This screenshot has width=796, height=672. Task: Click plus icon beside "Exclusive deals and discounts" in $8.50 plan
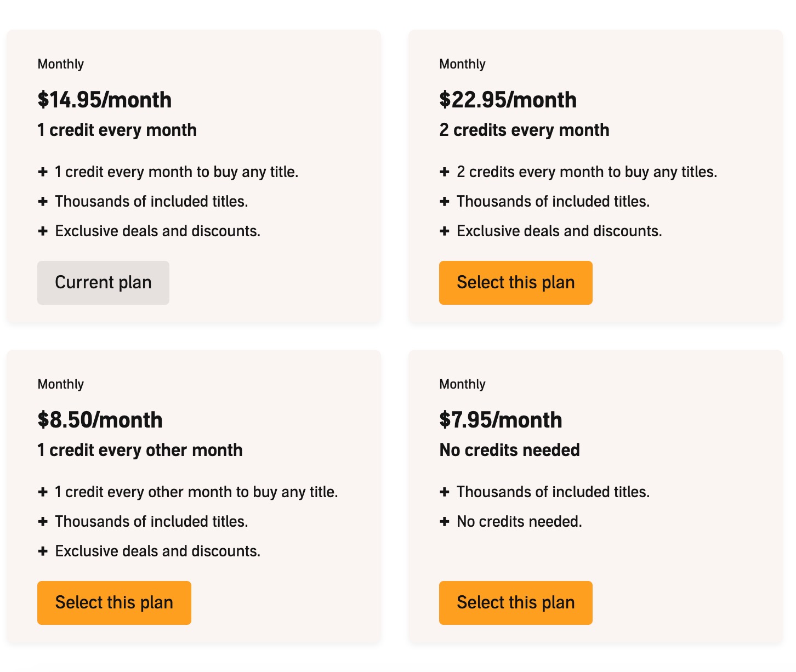coord(43,551)
